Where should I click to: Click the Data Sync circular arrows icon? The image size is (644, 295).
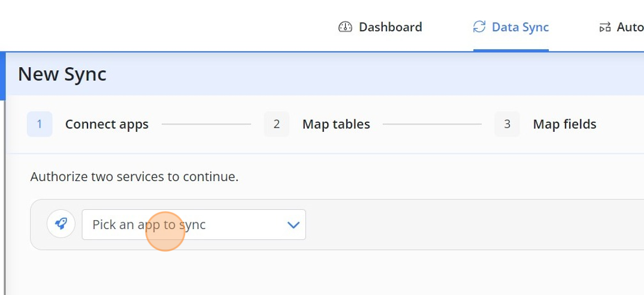(479, 27)
